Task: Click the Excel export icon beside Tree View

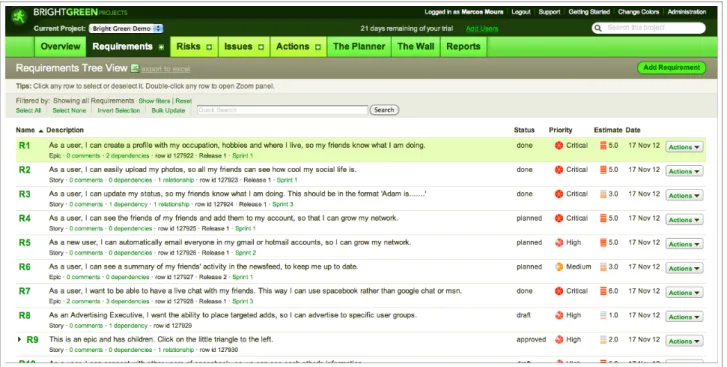Action: [x=135, y=68]
